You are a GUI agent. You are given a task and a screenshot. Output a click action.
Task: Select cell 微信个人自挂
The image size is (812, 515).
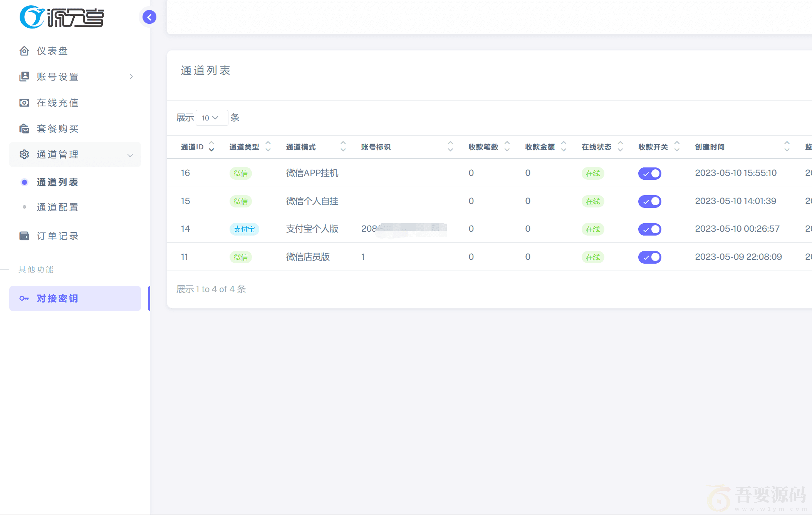pyautogui.click(x=312, y=201)
